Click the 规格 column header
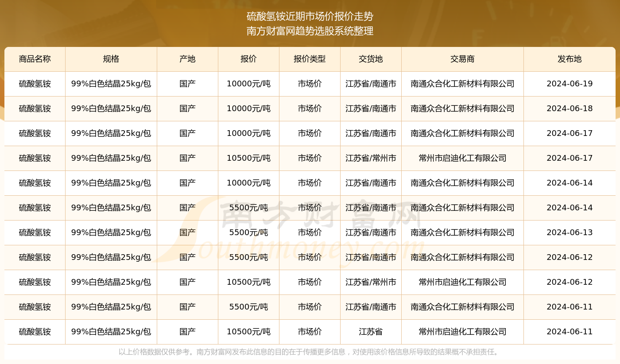The image size is (620, 364). click(111, 59)
